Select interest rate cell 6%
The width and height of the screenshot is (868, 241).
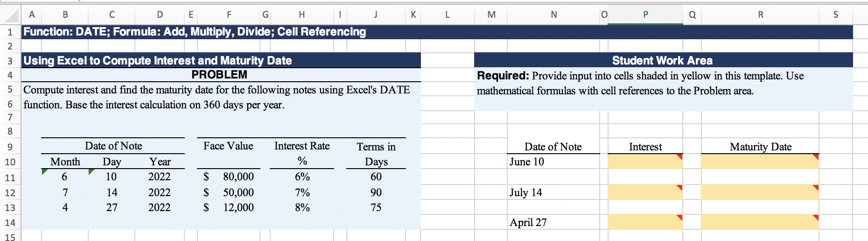(302, 177)
